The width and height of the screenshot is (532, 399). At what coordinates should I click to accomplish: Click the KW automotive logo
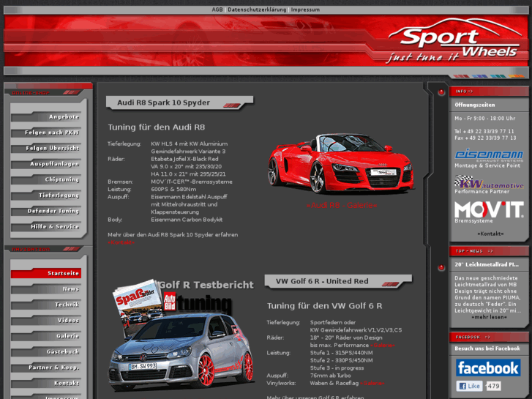[x=489, y=182]
